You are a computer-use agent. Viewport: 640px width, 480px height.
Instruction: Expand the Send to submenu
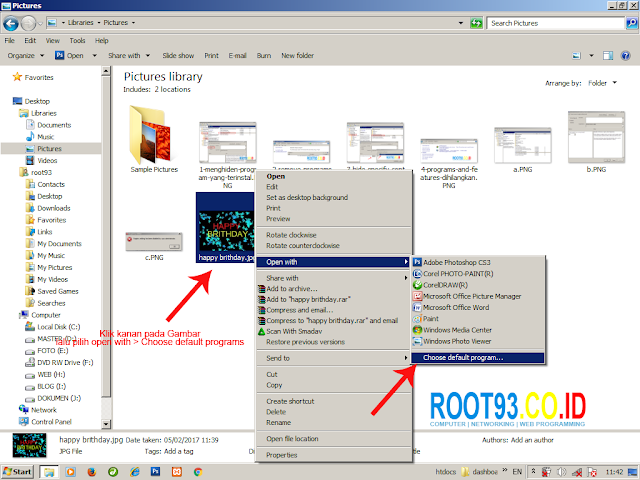click(x=333, y=358)
